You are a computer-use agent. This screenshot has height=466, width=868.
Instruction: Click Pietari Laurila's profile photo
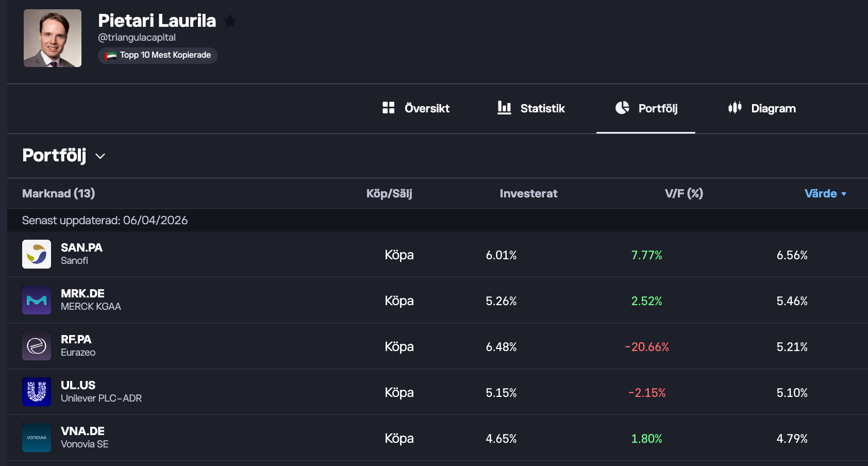[x=53, y=38]
